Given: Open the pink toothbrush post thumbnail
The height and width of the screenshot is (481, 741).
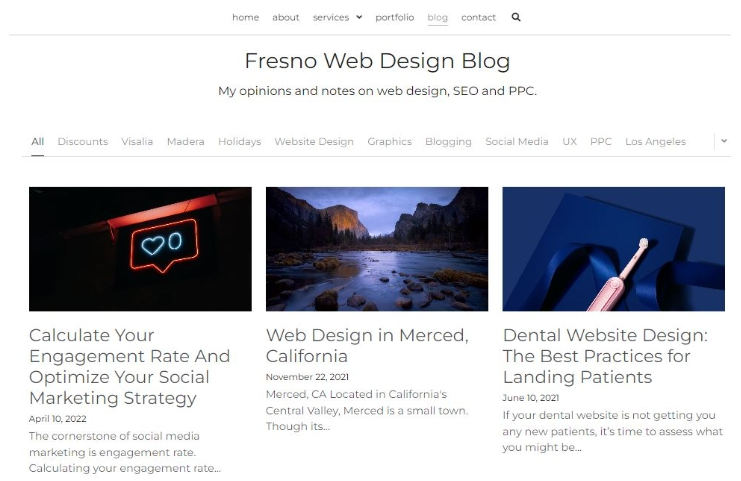Looking at the screenshot, I should click(613, 249).
